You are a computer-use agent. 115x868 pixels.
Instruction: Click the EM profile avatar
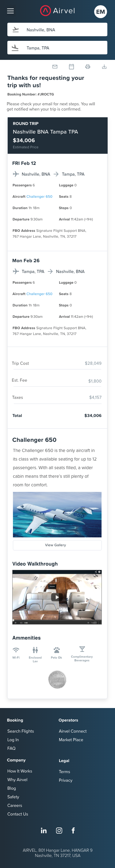point(100,12)
